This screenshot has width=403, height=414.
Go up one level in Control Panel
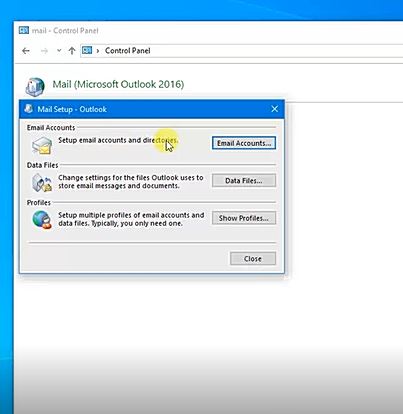click(x=72, y=51)
